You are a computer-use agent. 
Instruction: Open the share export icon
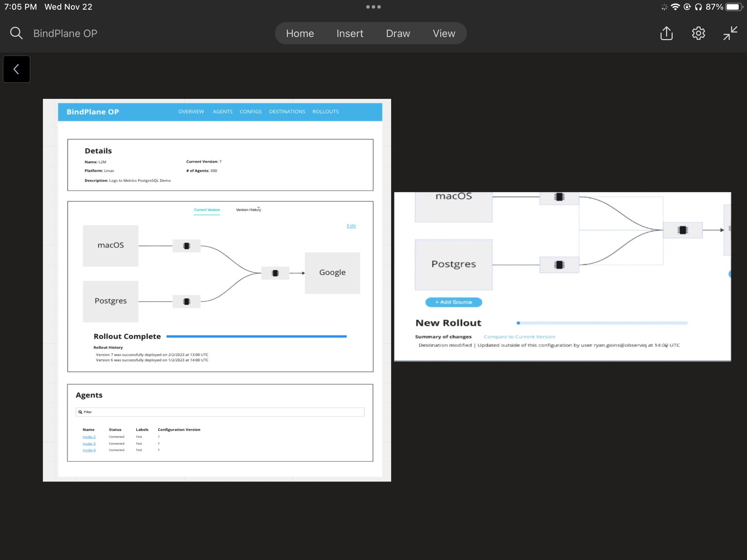pyautogui.click(x=666, y=33)
